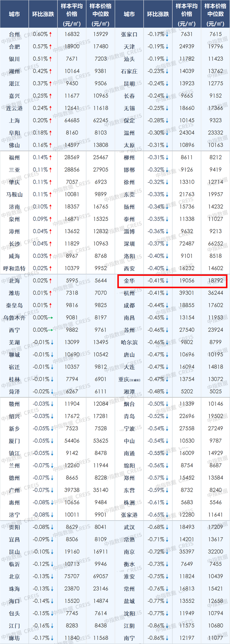Click the blue down arrow beside 金华's -0.41%
The image size is (230, 644).
(167, 281)
